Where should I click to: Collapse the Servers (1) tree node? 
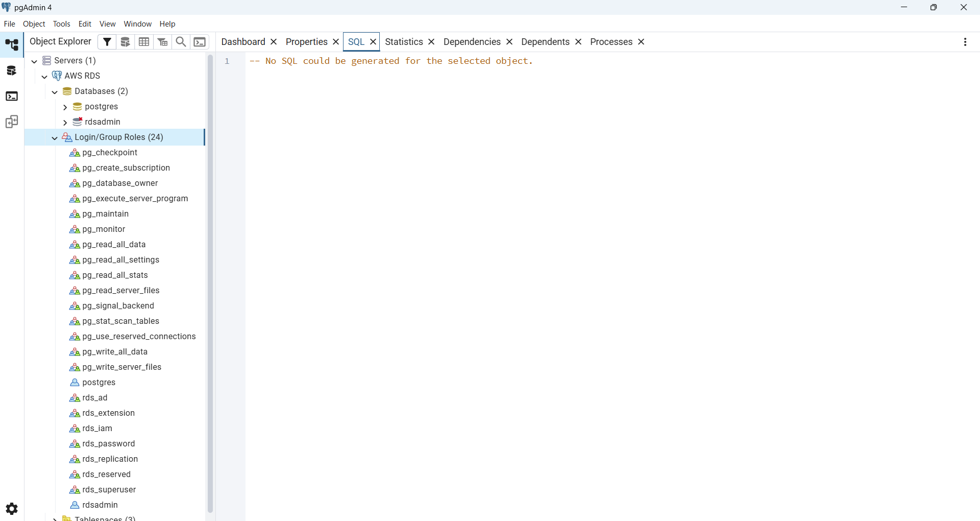pos(34,61)
